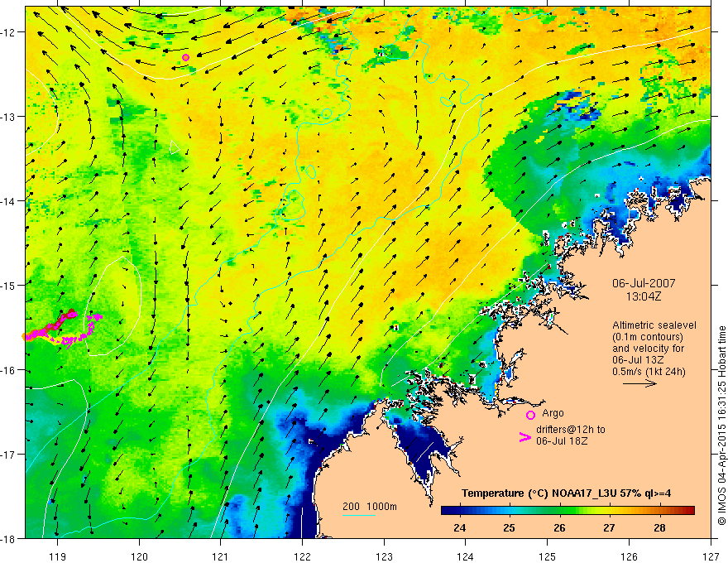Click the 125 longitude axis label

(548, 556)
